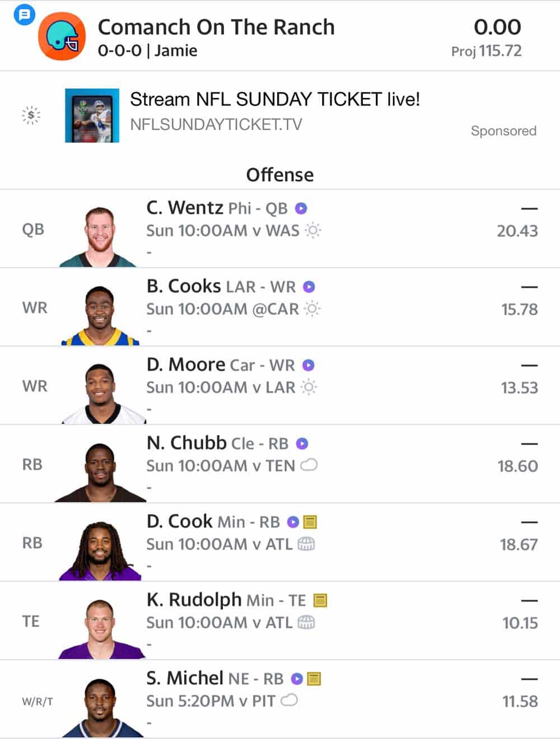Open the blue chat bubble icon
The width and height of the screenshot is (560, 739).
(x=24, y=15)
